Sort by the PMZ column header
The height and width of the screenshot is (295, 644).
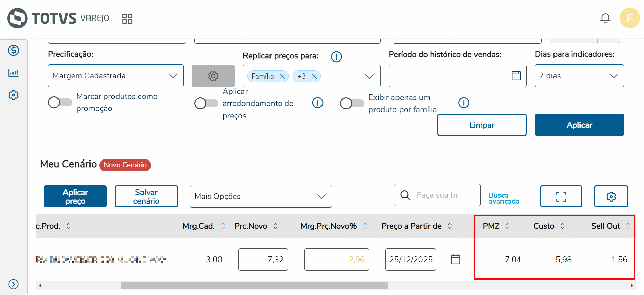tap(491, 226)
